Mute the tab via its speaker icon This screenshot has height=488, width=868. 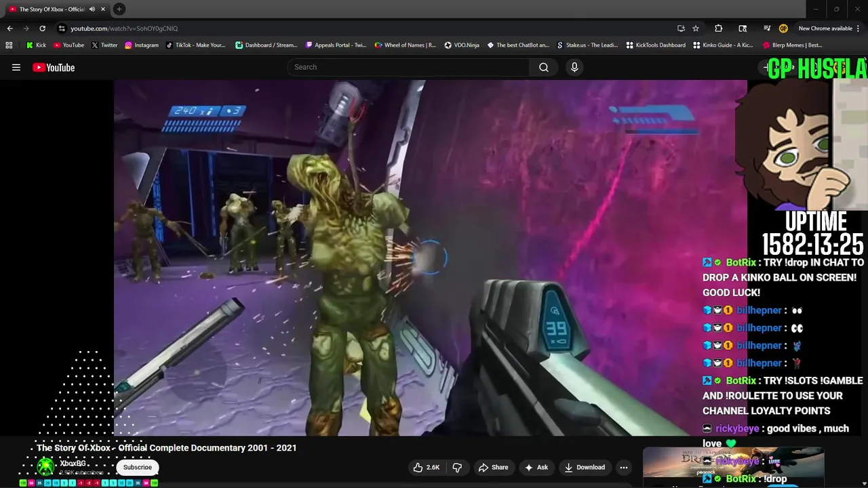point(92,9)
